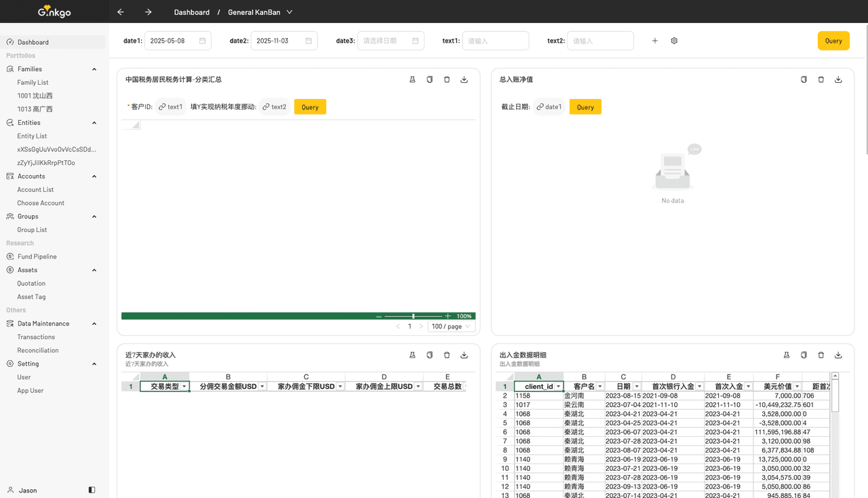
Task: Delete the 中国税务居民税务计算-分类汇总 card
Action: click(447, 79)
